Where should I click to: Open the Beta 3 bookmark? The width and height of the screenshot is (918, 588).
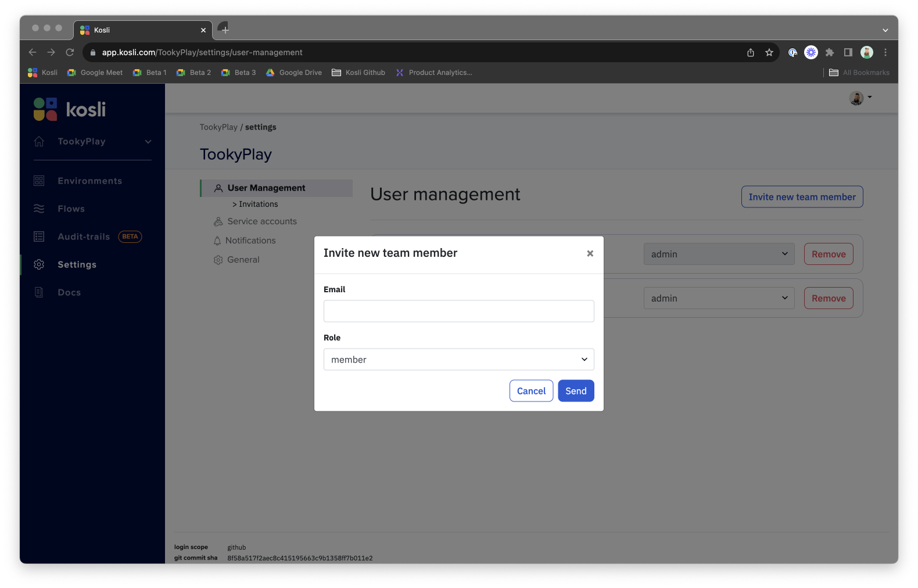(238, 73)
